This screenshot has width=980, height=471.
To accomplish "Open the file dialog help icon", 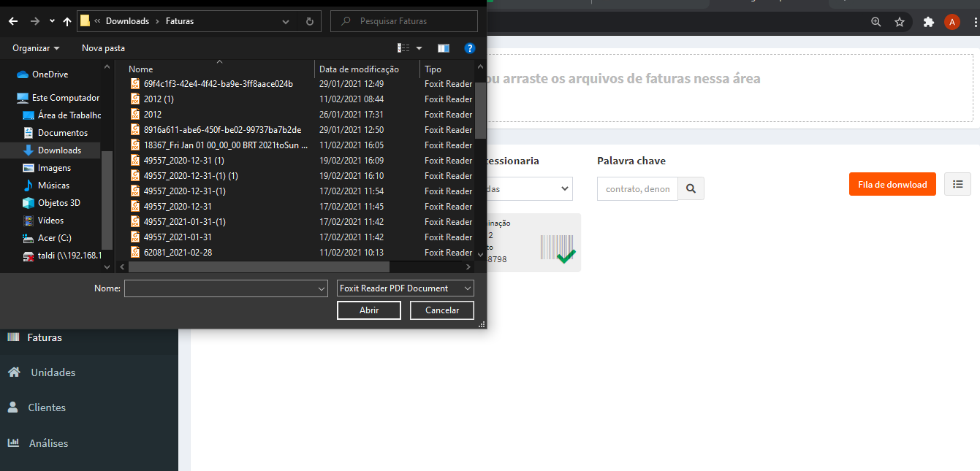I will pos(470,48).
